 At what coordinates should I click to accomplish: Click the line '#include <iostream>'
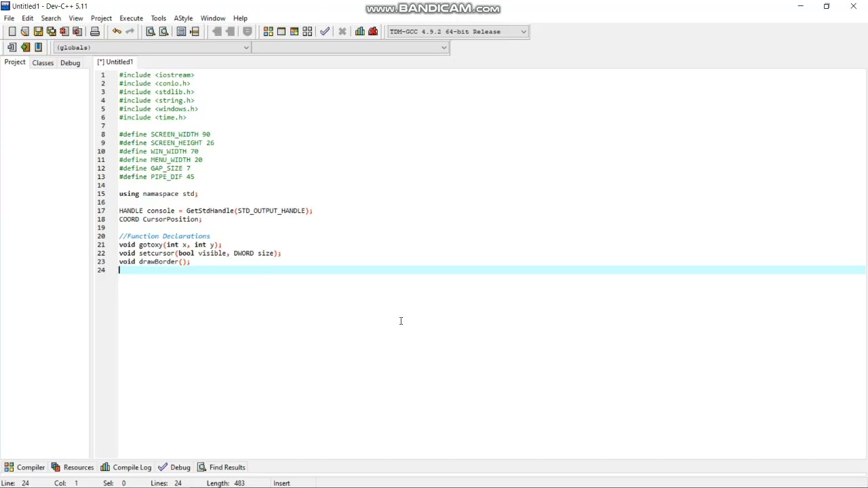pos(157,75)
